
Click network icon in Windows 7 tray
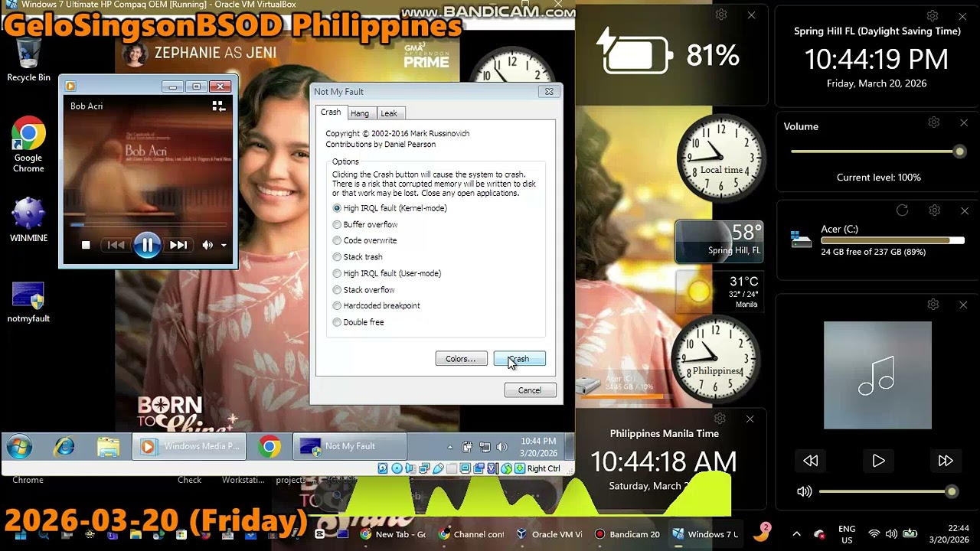tap(485, 447)
